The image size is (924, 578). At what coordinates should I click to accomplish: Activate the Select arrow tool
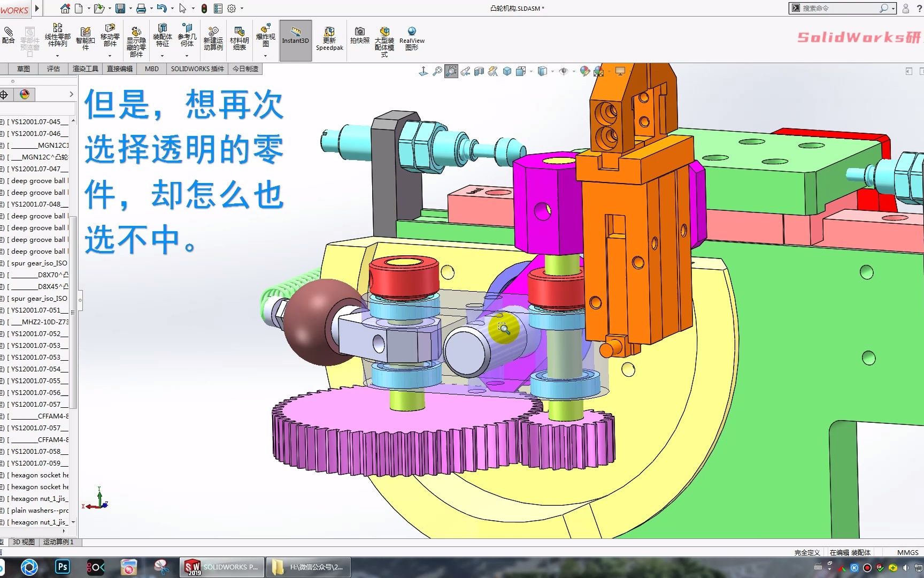pos(183,9)
